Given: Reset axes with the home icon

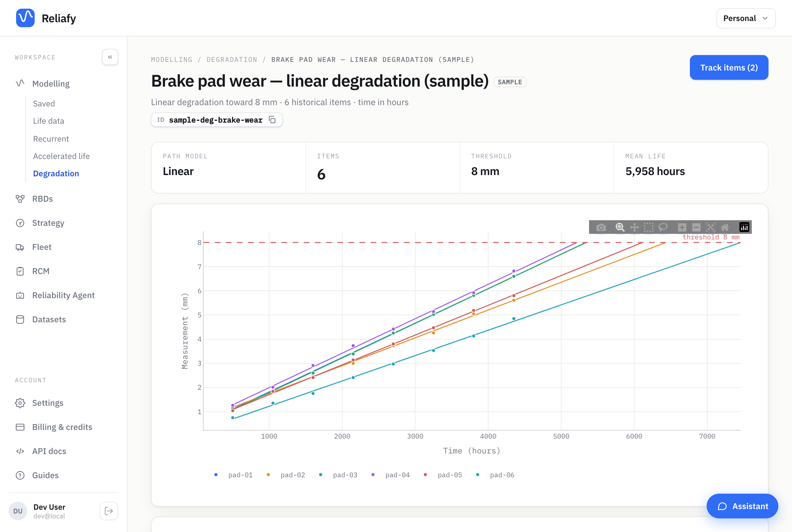Looking at the screenshot, I should (725, 227).
